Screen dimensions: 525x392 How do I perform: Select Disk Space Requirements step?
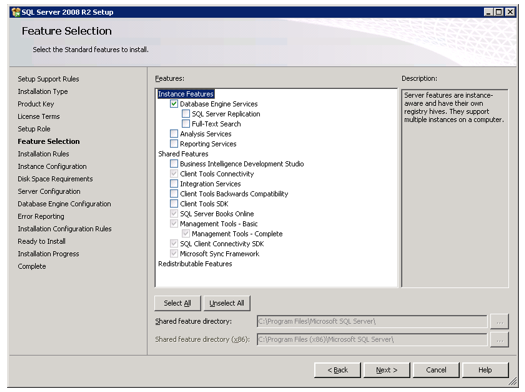[55, 179]
